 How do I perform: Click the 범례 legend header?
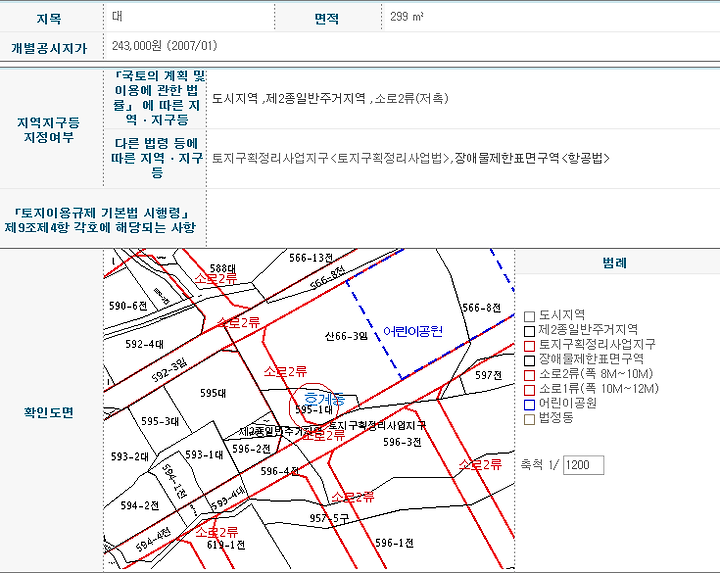click(x=614, y=263)
